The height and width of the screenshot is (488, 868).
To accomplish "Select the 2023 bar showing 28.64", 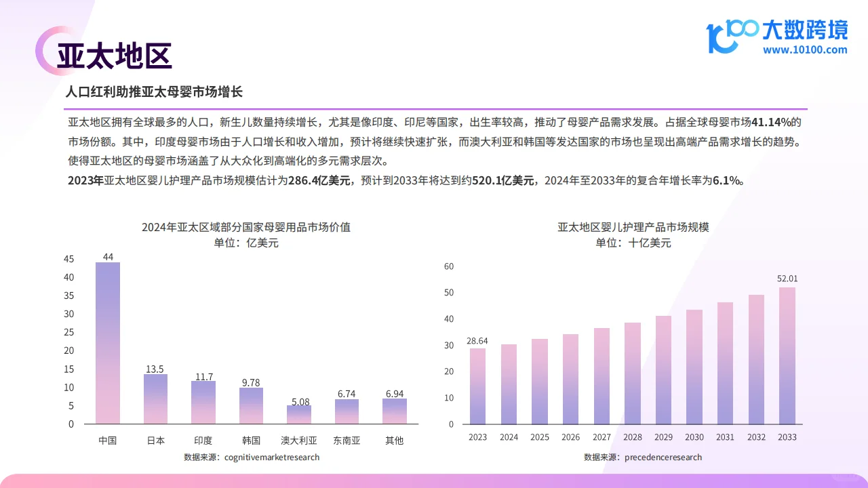I will 477,386.
